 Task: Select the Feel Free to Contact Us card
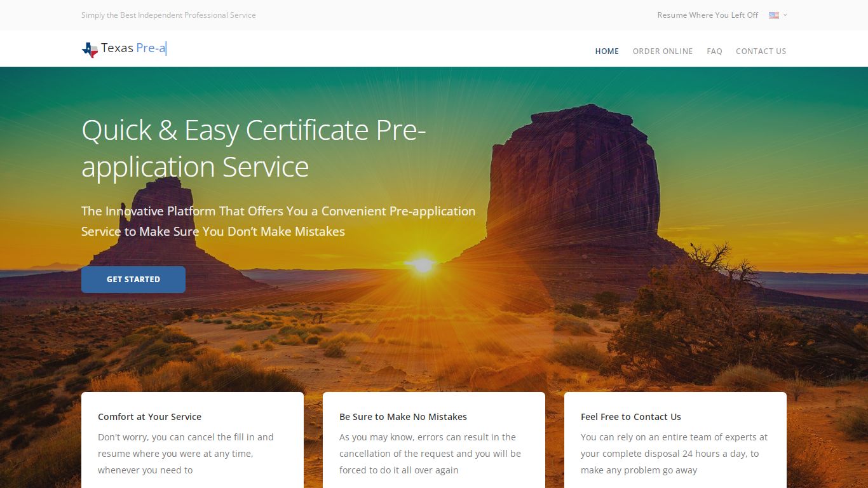[675, 440]
